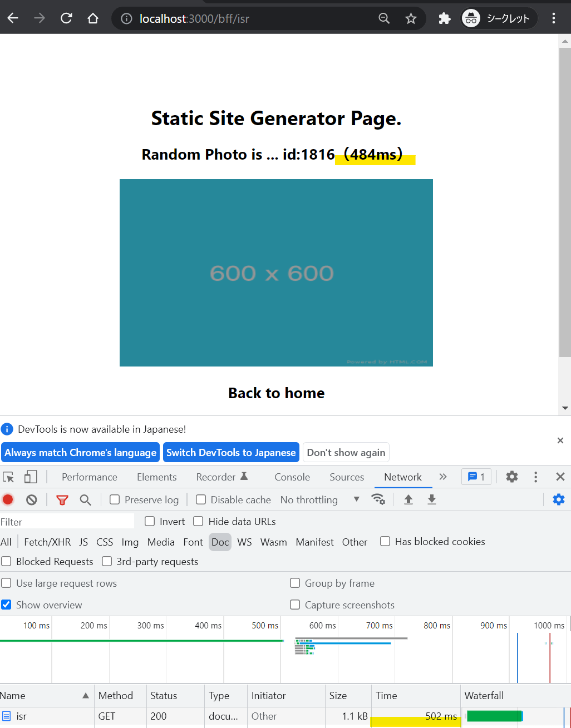Filter requests by Img
571x728 pixels.
(x=130, y=542)
